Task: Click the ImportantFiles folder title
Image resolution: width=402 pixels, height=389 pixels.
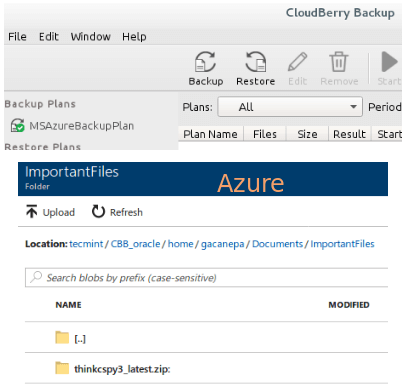Action: (72, 172)
